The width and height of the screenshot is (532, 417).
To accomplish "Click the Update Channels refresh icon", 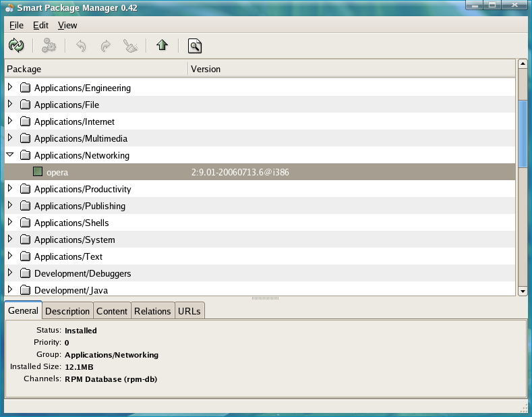I will click(x=16, y=46).
